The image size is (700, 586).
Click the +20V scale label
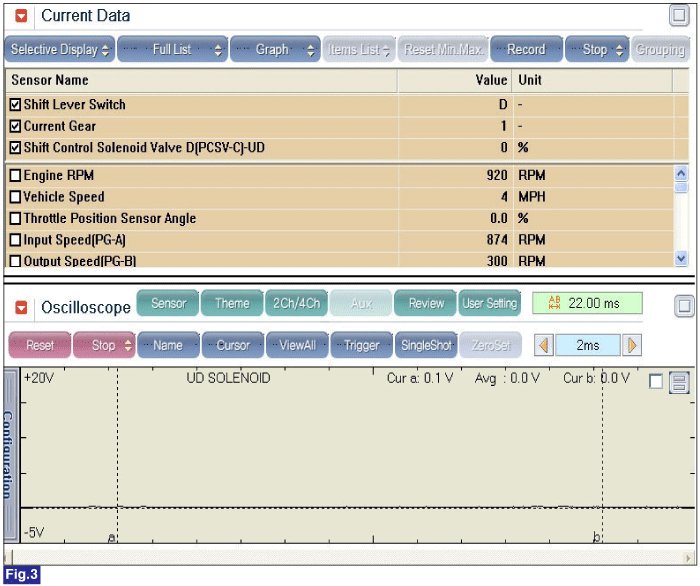click(39, 378)
